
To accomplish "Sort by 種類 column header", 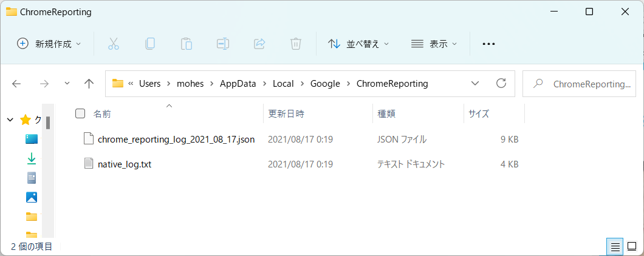I will click(386, 113).
